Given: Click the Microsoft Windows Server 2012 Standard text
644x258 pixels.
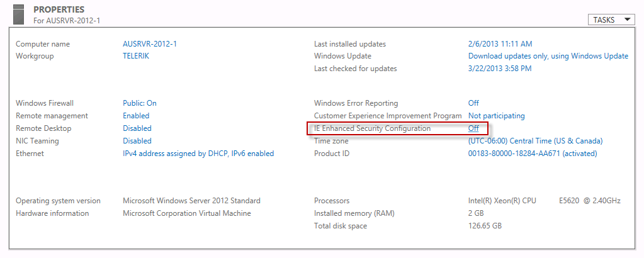Looking at the screenshot, I should point(192,201).
